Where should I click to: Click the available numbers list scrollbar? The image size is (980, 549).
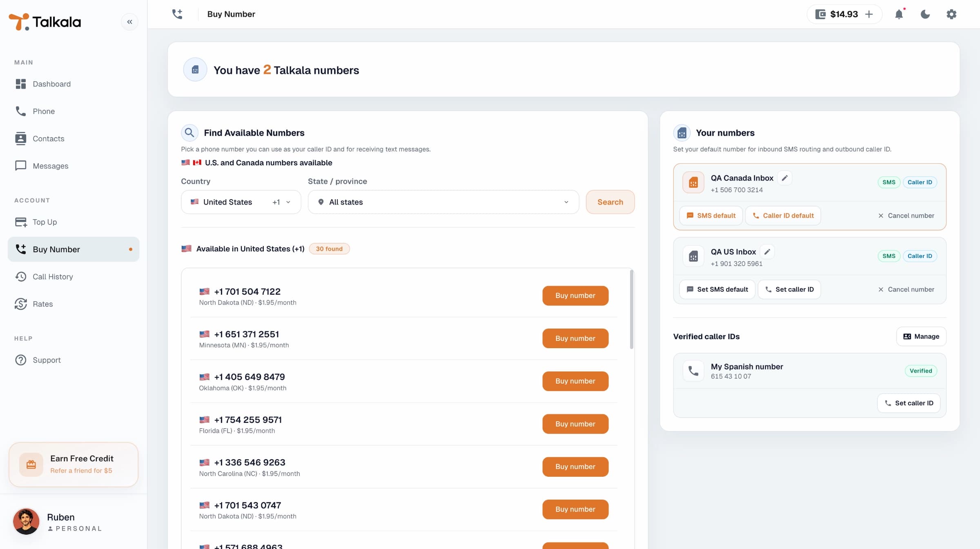coord(632,309)
